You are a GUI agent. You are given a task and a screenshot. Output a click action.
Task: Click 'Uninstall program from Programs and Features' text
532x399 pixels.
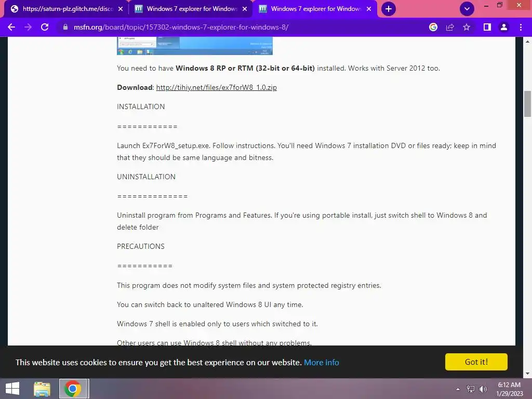point(194,216)
